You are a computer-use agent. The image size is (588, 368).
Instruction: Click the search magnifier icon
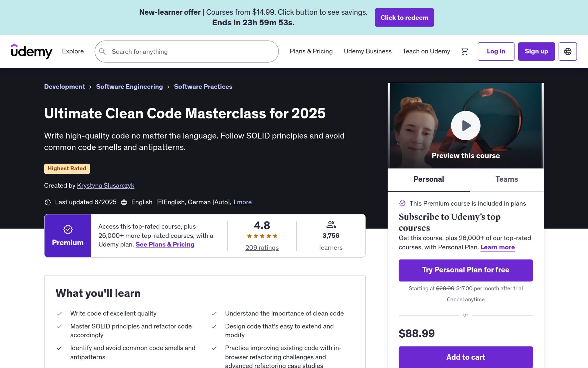102,51
